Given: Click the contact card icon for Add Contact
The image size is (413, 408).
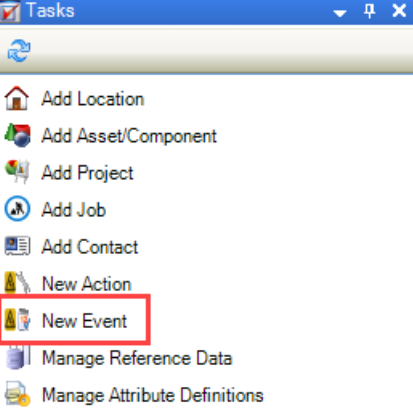Looking at the screenshot, I should tap(17, 246).
